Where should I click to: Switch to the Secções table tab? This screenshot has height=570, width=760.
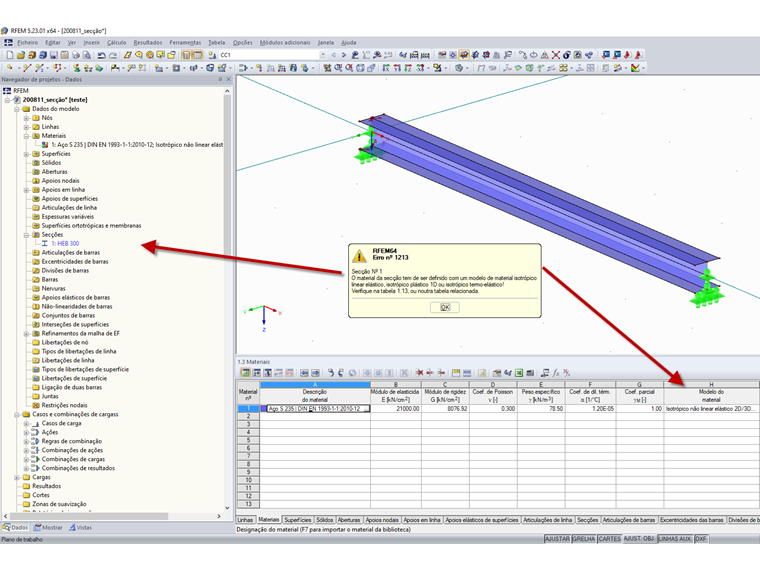tap(587, 520)
